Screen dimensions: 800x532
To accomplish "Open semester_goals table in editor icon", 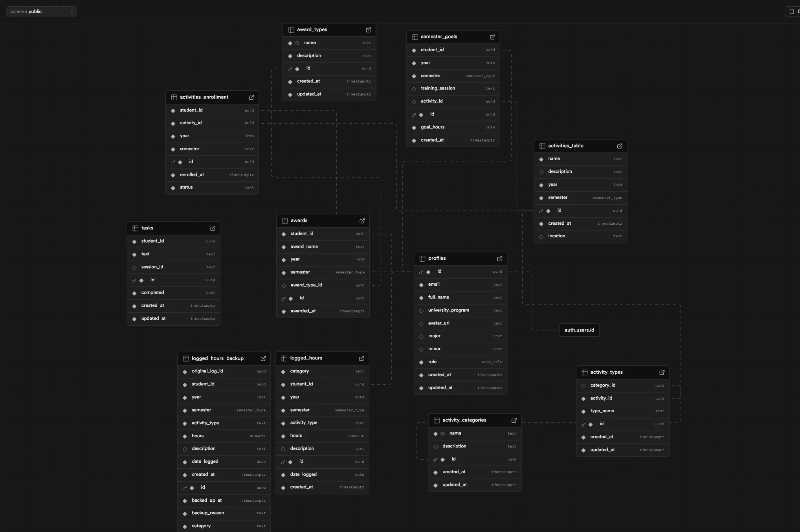I will coord(492,37).
